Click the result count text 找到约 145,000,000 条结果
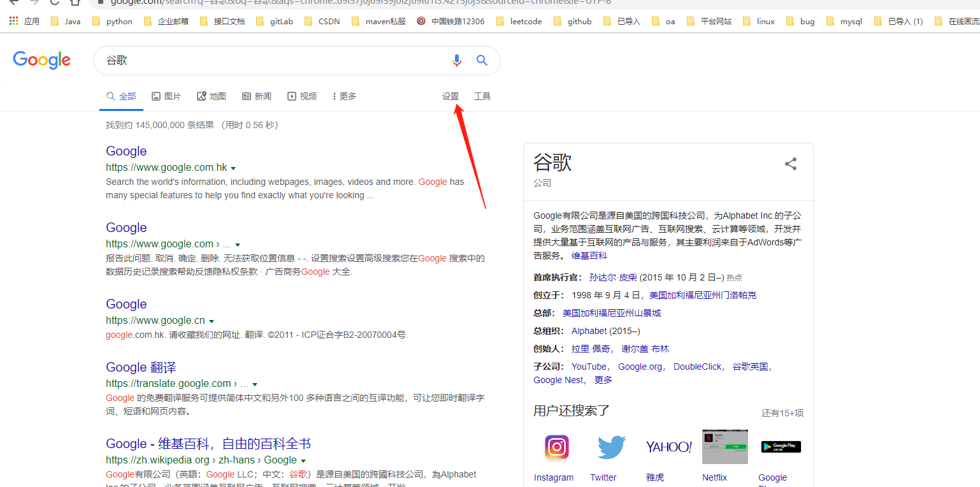 (160, 125)
